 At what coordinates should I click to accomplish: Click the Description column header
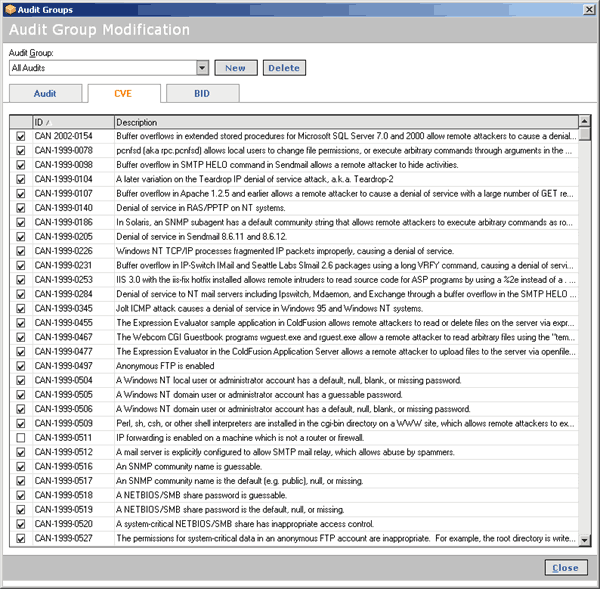click(340, 121)
